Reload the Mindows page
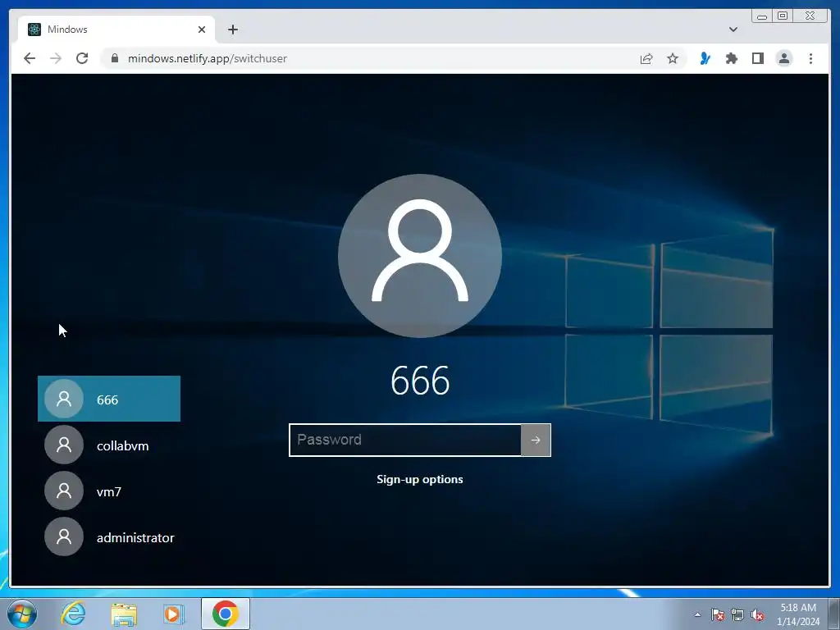The width and height of the screenshot is (840, 630). pos(82,58)
